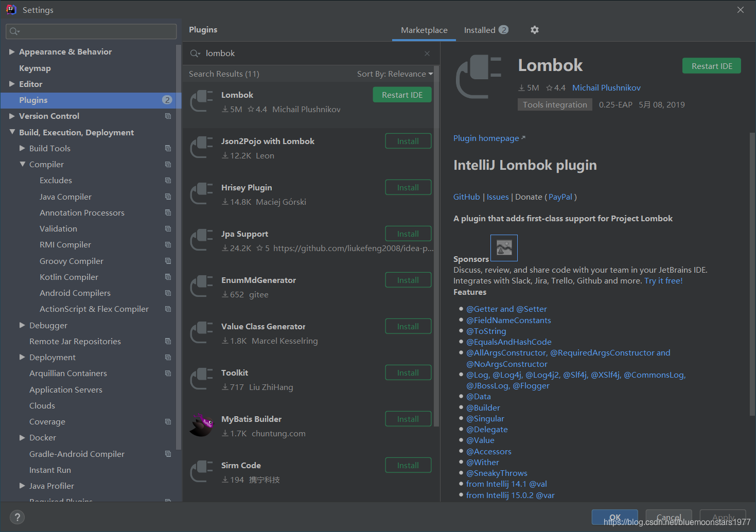This screenshot has width=756, height=532.
Task: Collapse the Compiler node
Action: tap(22, 164)
